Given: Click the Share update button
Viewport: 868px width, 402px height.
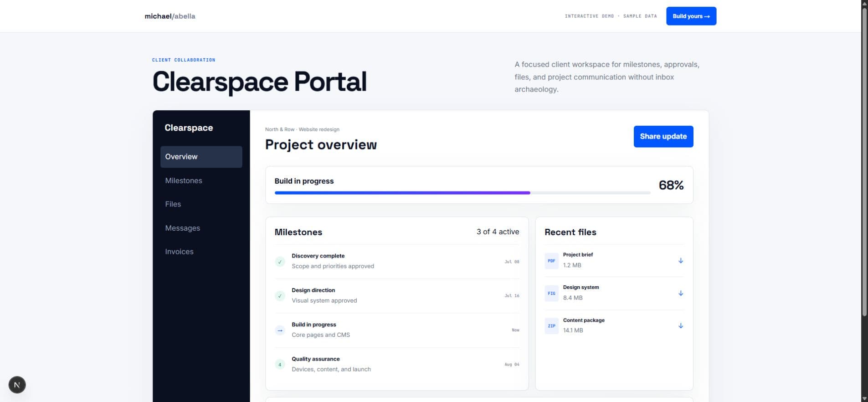Looking at the screenshot, I should click(663, 136).
